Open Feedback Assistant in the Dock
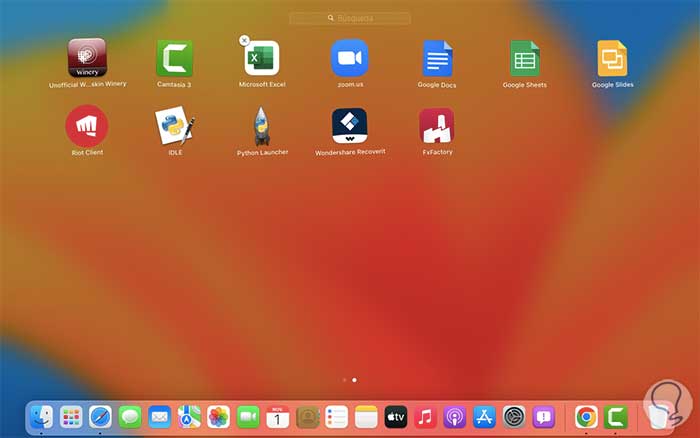The width and height of the screenshot is (700, 438). (x=543, y=417)
